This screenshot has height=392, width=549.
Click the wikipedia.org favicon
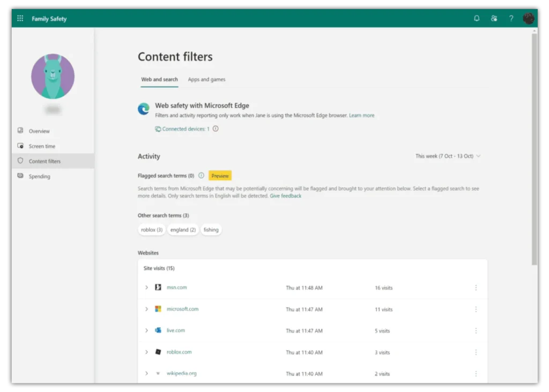pos(158,373)
